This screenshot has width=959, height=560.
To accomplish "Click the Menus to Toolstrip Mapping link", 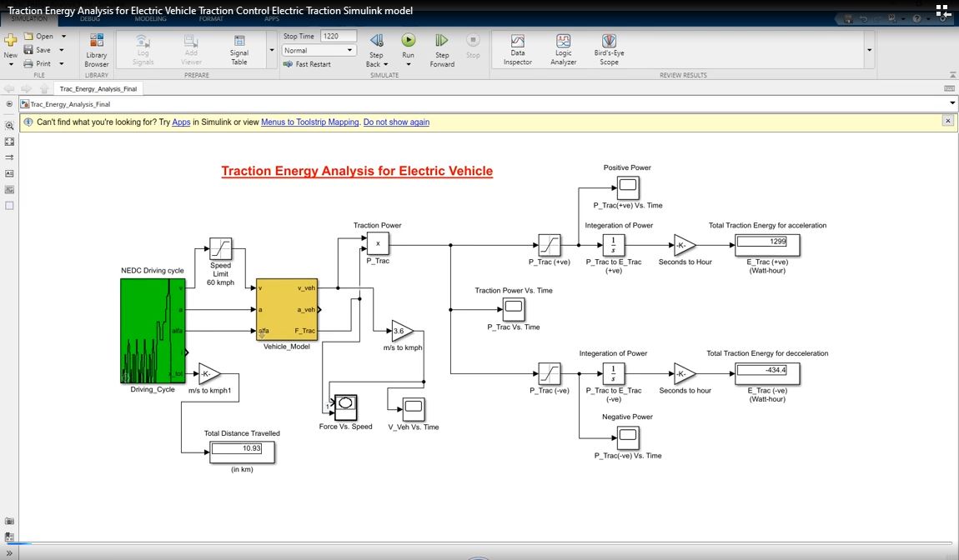I will (309, 122).
